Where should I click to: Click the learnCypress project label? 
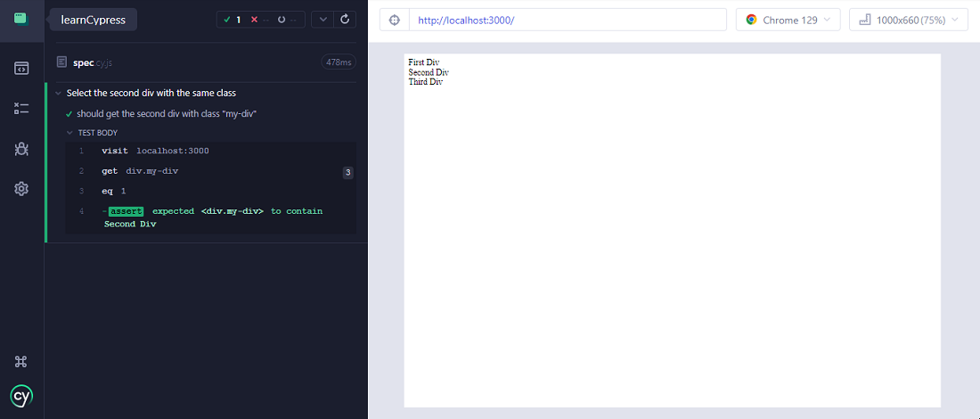point(94,20)
